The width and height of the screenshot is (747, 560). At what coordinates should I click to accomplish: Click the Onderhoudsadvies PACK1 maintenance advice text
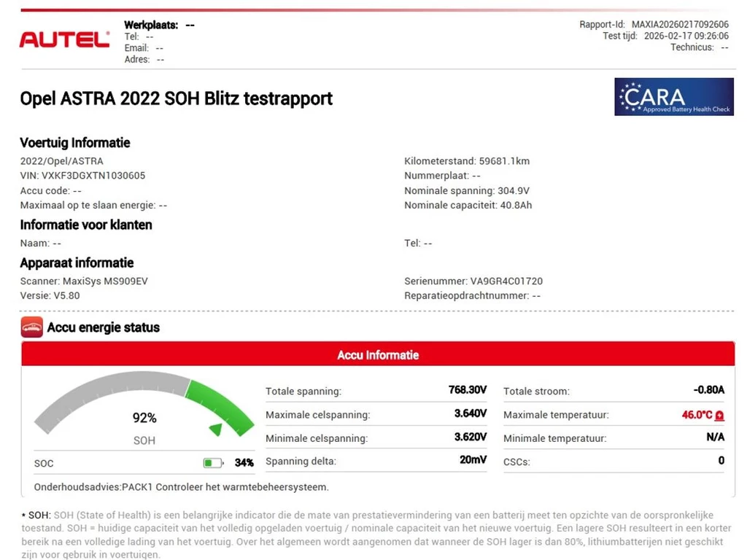(x=181, y=487)
